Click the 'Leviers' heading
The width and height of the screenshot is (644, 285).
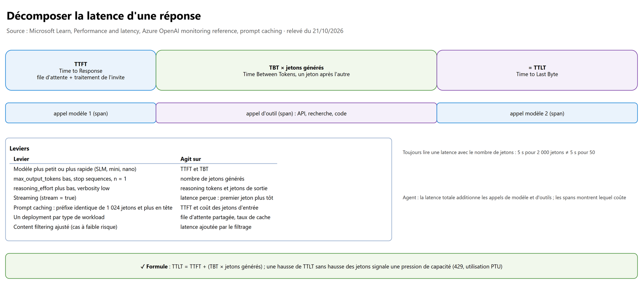click(x=19, y=148)
